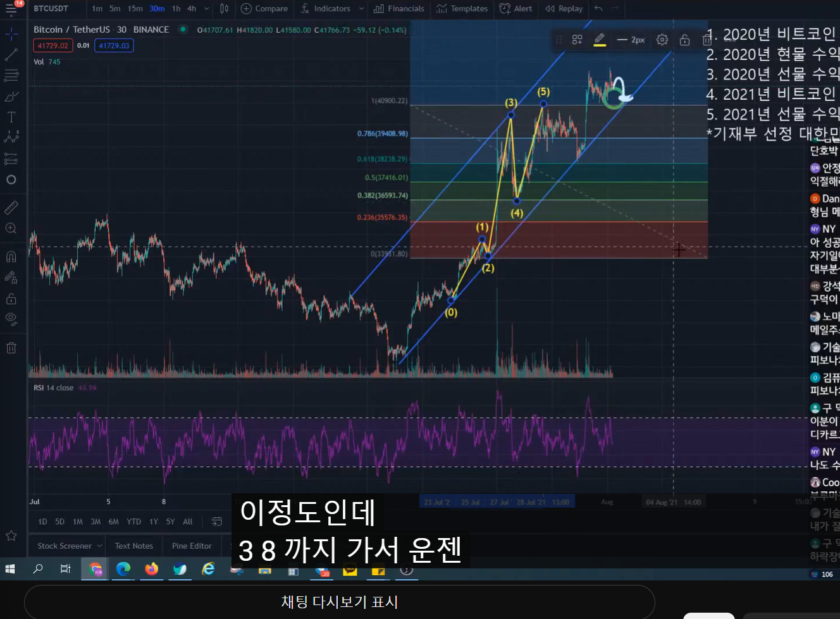Toggle lock all drawing tools
This screenshot has height=619, width=840.
pyautogui.click(x=11, y=298)
